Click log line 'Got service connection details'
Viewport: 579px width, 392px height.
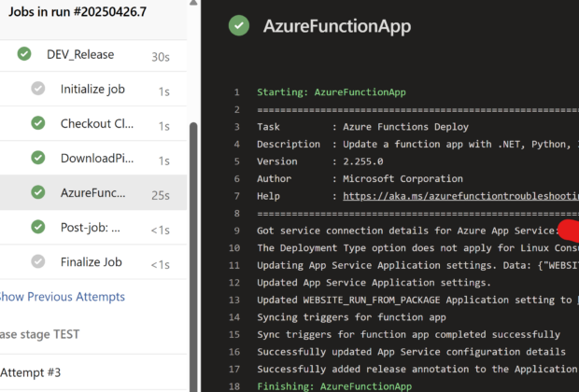pyautogui.click(x=408, y=231)
